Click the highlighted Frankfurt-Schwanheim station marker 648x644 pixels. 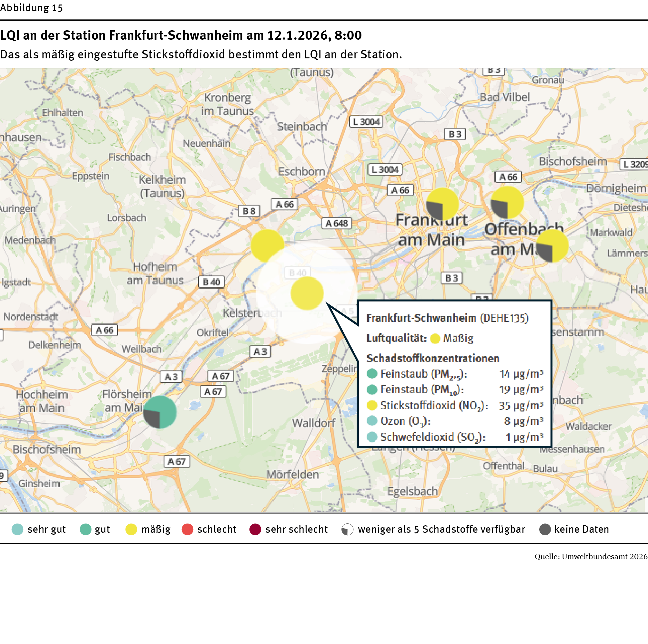tap(307, 293)
